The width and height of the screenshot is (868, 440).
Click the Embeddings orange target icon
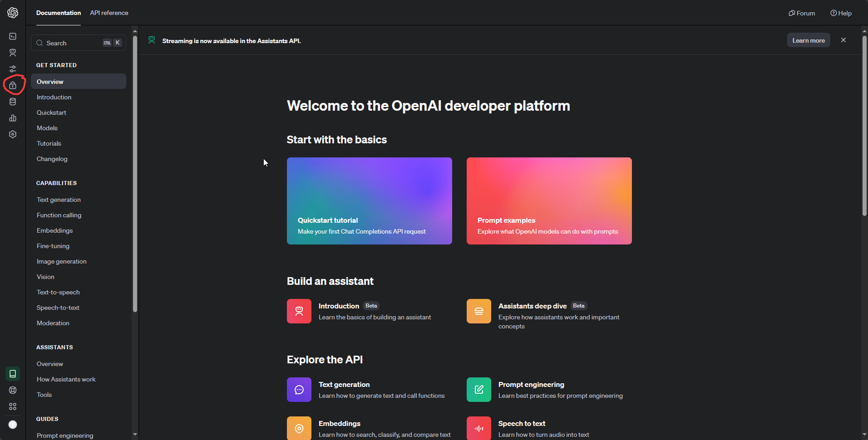click(299, 428)
